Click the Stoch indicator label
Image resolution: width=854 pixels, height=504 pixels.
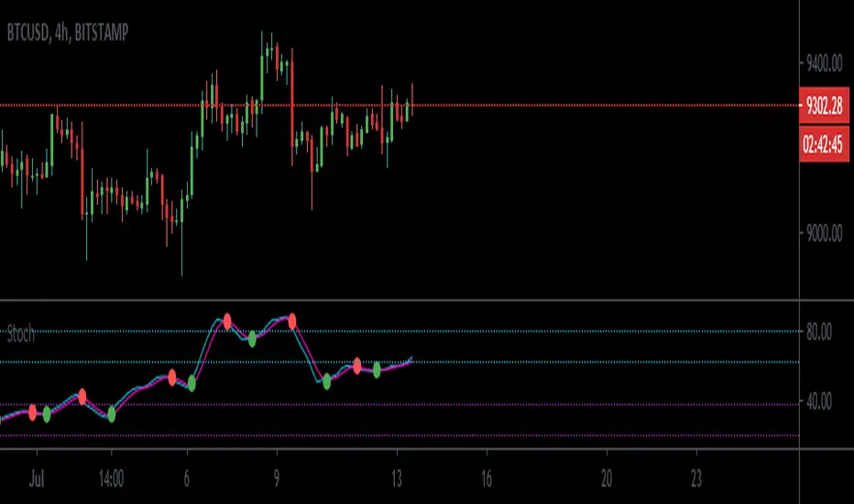coord(21,334)
